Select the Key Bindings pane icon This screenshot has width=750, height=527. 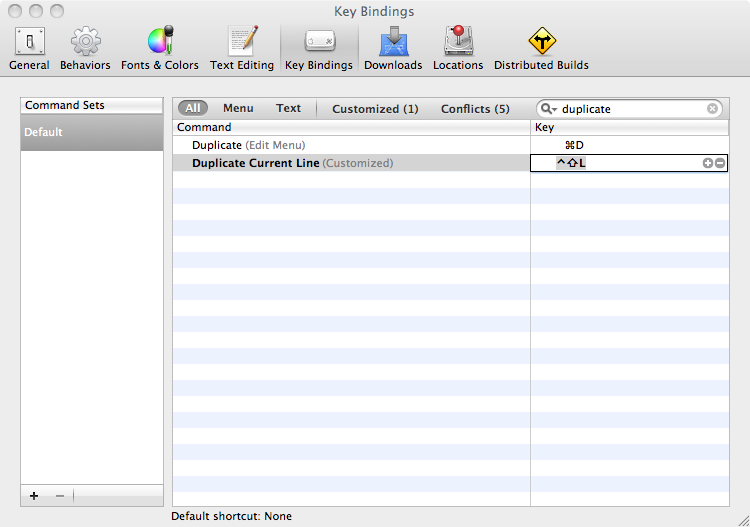pos(319,49)
